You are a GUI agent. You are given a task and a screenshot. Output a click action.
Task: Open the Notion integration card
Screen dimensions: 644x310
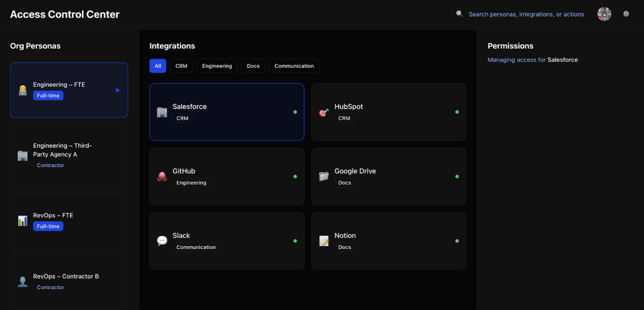tap(389, 241)
